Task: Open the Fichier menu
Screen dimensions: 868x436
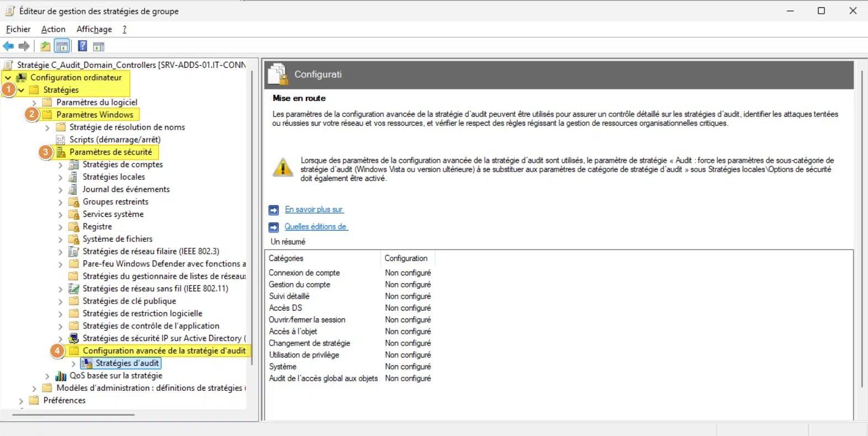Action: pos(18,29)
